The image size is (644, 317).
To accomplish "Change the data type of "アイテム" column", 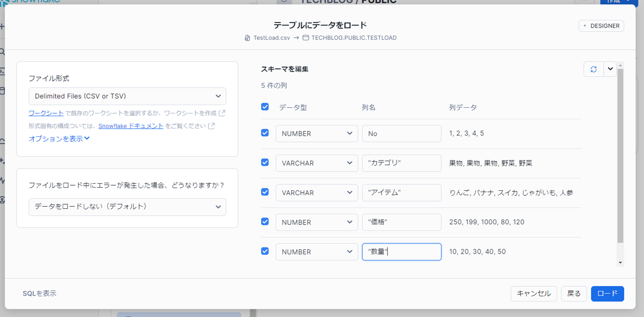I will point(316,193).
